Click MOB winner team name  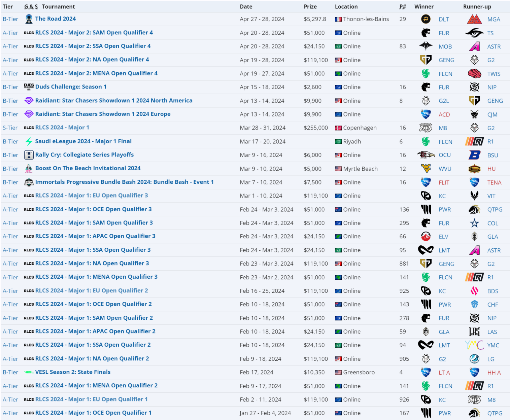[445, 47]
